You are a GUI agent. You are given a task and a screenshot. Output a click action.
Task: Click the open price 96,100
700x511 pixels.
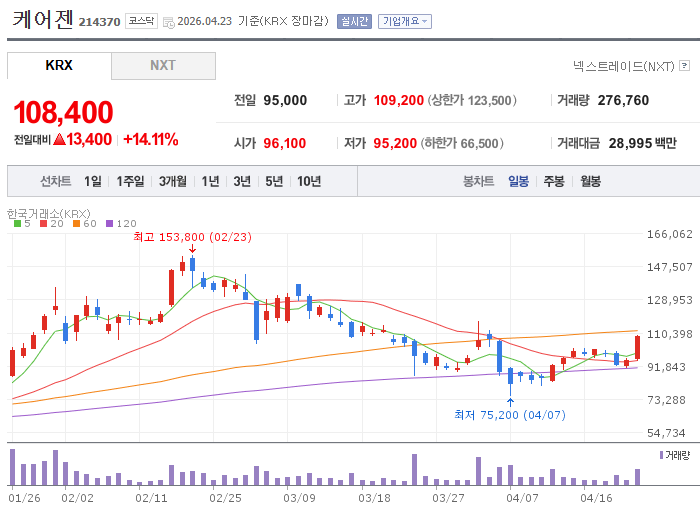pos(285,143)
